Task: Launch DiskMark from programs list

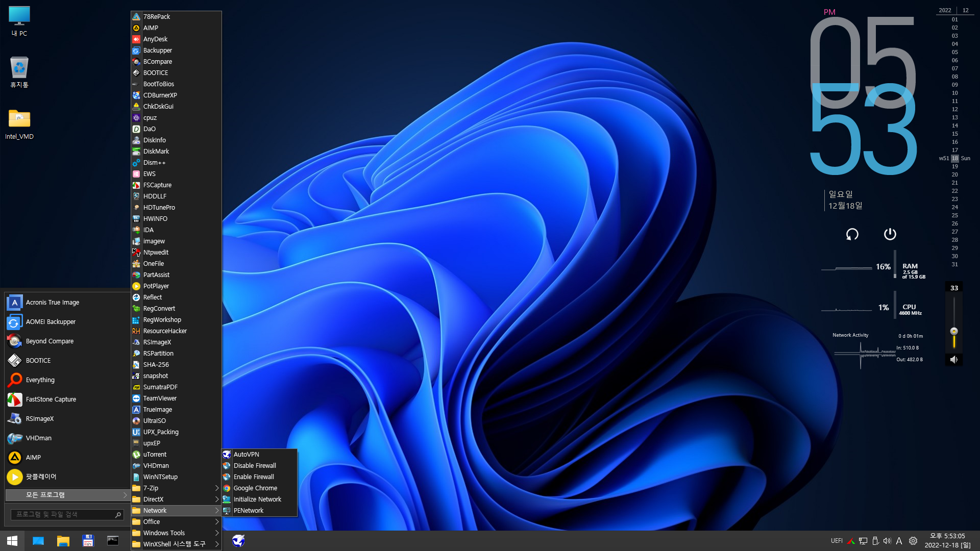Action: tap(176, 152)
